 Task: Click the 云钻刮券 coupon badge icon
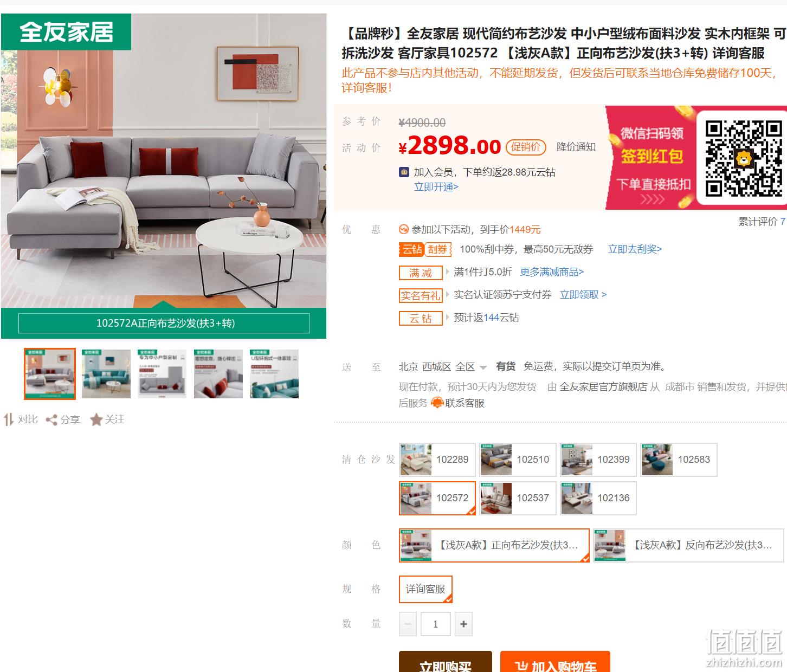point(425,249)
